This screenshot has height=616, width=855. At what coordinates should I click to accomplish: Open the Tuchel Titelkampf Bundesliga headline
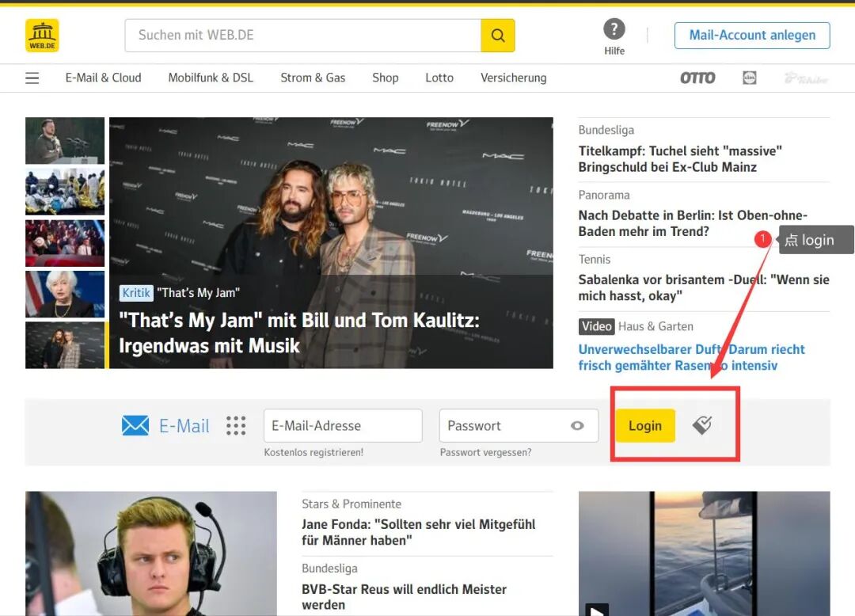tap(680, 158)
